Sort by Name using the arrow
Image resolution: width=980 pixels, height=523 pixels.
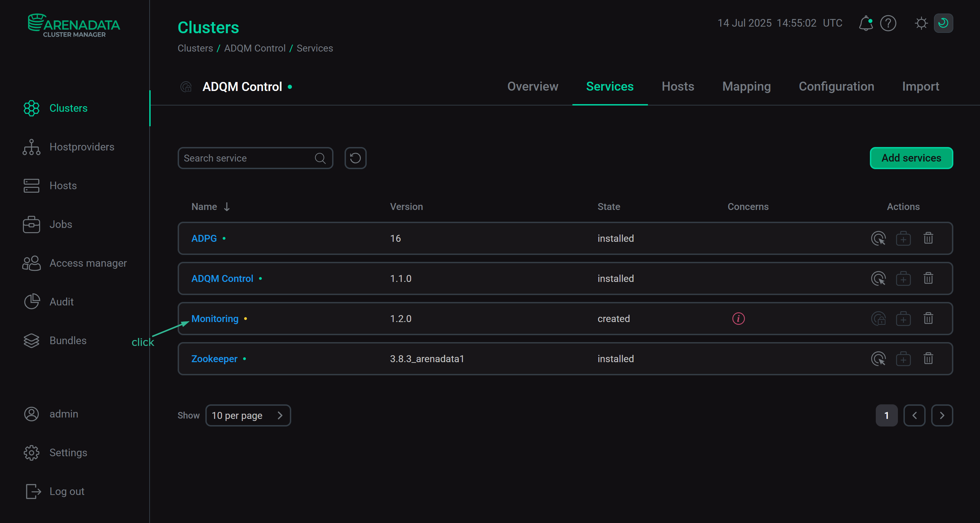tap(227, 207)
